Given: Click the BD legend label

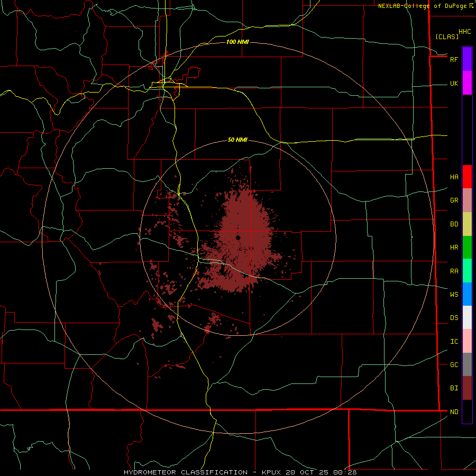Looking at the screenshot, I should point(454,224).
